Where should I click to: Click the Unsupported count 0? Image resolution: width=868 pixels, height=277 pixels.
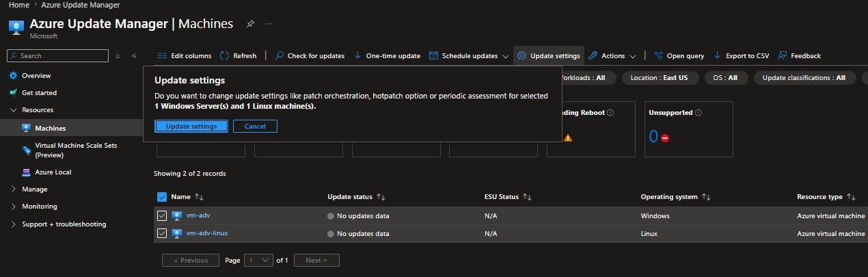pyautogui.click(x=653, y=136)
